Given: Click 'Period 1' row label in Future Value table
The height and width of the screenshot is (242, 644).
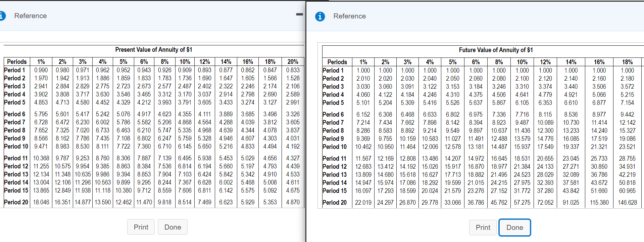Looking at the screenshot, I should pos(333,70).
